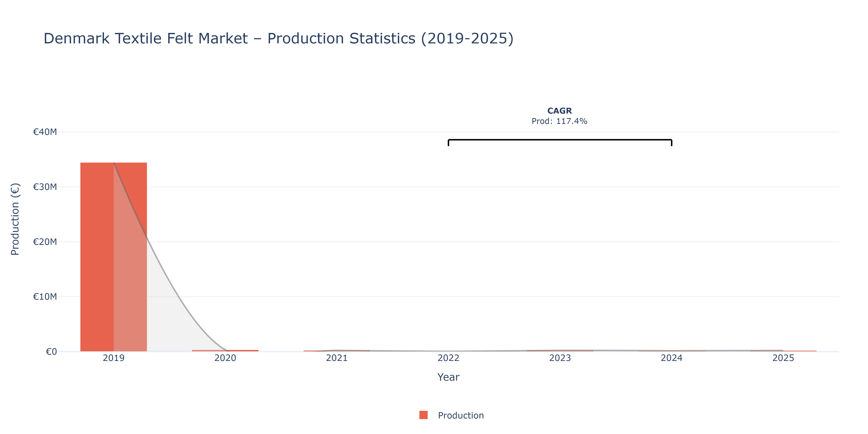Click the €20M axis tick label

tap(45, 242)
